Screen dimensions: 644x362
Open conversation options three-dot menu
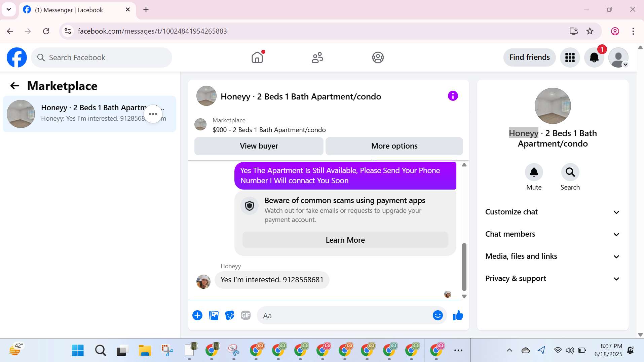(x=153, y=114)
